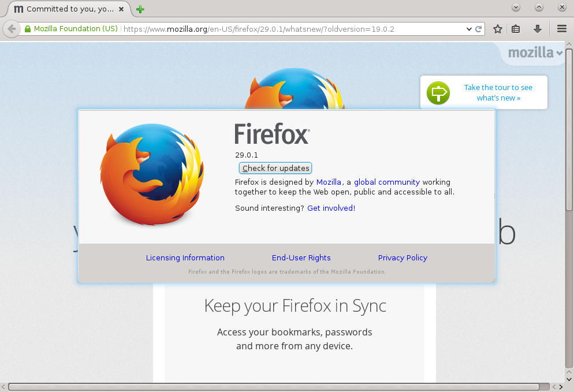Show bookmarks list icon in the toolbar
Screen dimensions: 574x392
[x=516, y=29]
